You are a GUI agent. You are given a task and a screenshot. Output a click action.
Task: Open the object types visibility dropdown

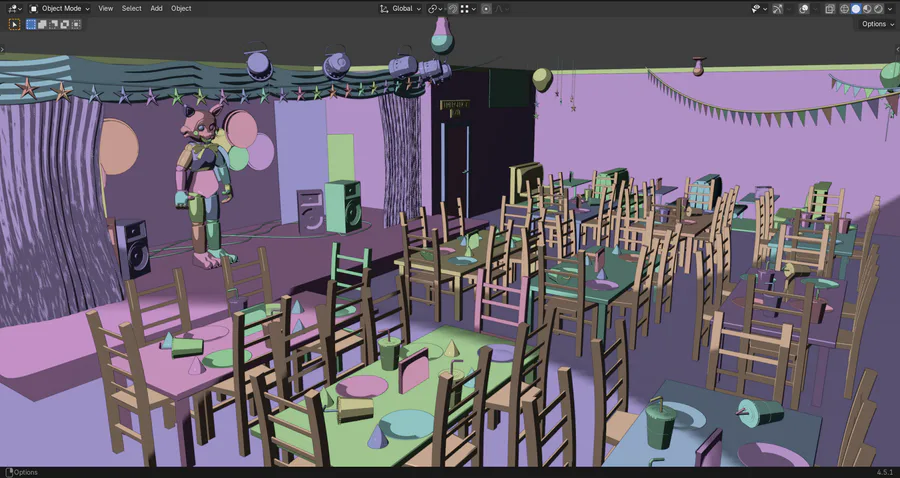(759, 9)
